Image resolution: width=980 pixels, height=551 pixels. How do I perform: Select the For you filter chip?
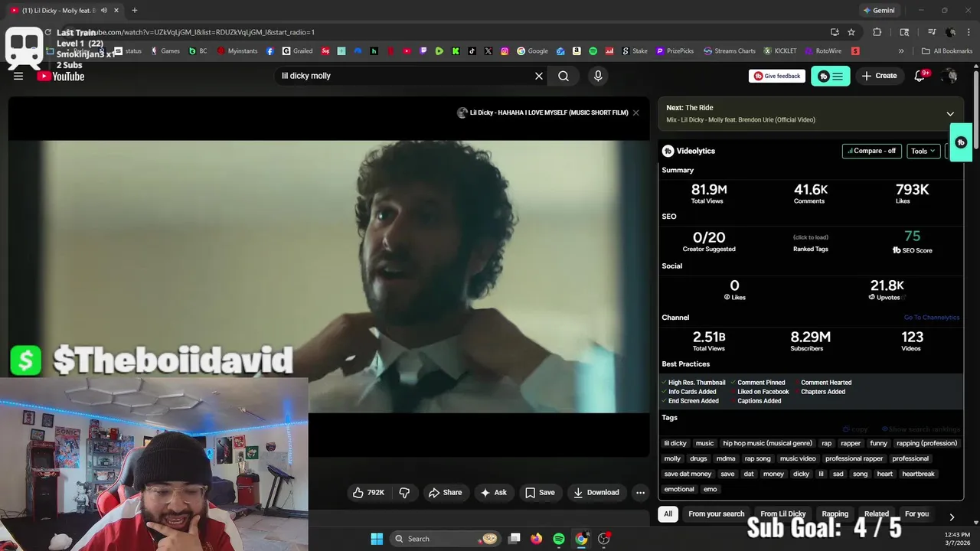click(x=916, y=514)
